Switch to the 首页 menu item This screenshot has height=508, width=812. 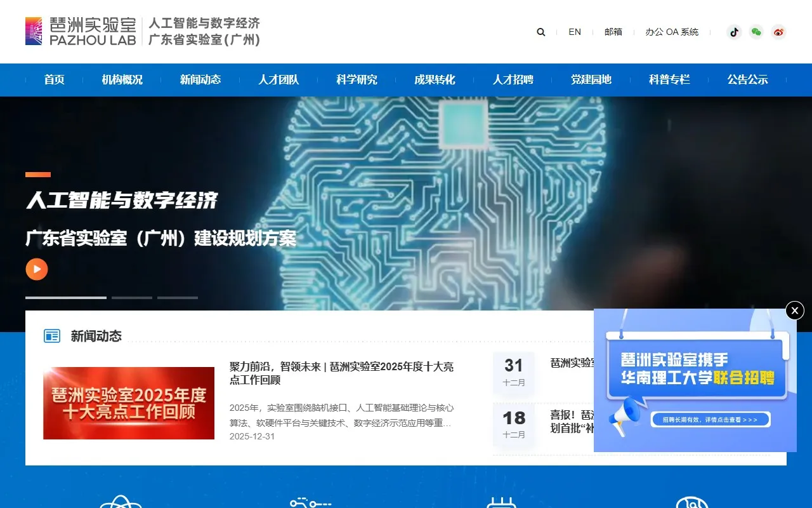[x=54, y=79]
